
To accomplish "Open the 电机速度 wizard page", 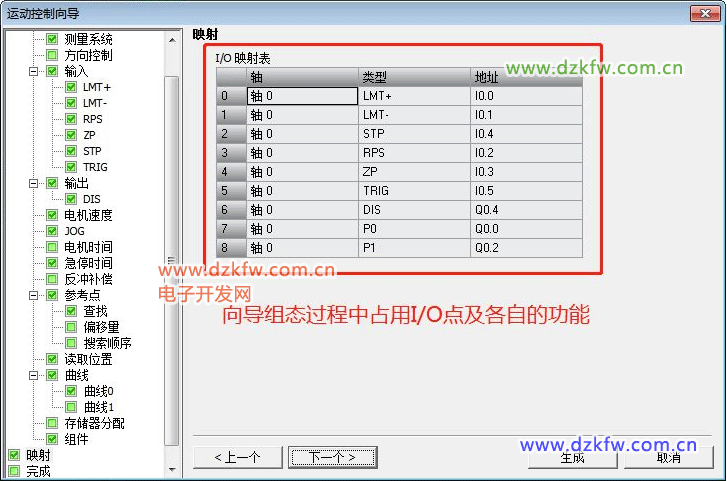I will (x=88, y=215).
